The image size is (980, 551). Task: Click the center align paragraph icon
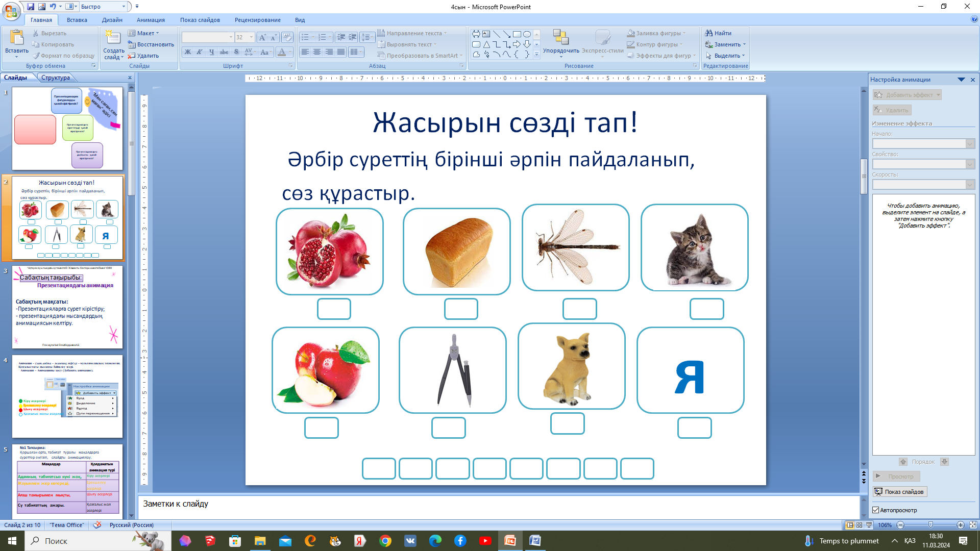(x=317, y=52)
